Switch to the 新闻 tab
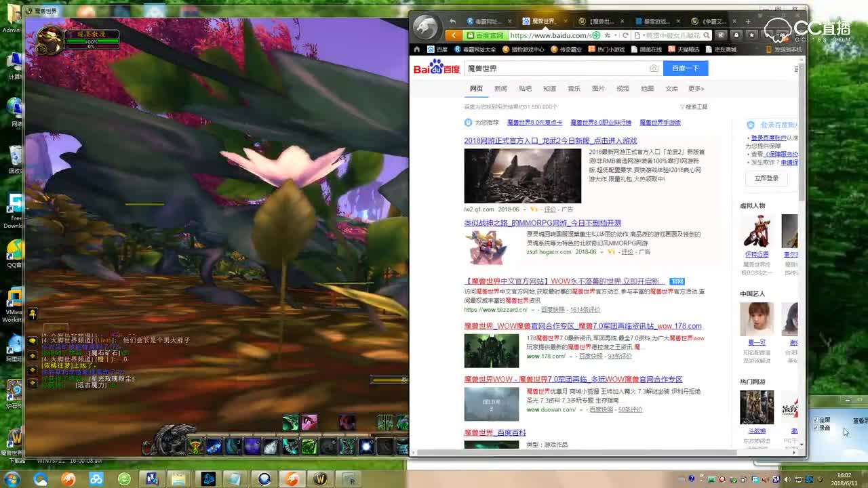This screenshot has height=488, width=868. coord(500,89)
